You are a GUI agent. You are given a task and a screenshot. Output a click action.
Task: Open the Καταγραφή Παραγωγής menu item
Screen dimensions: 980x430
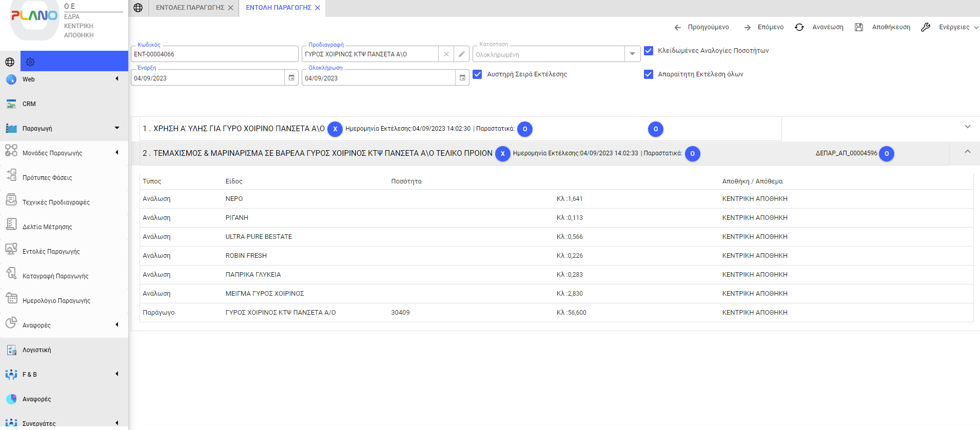tap(55, 276)
